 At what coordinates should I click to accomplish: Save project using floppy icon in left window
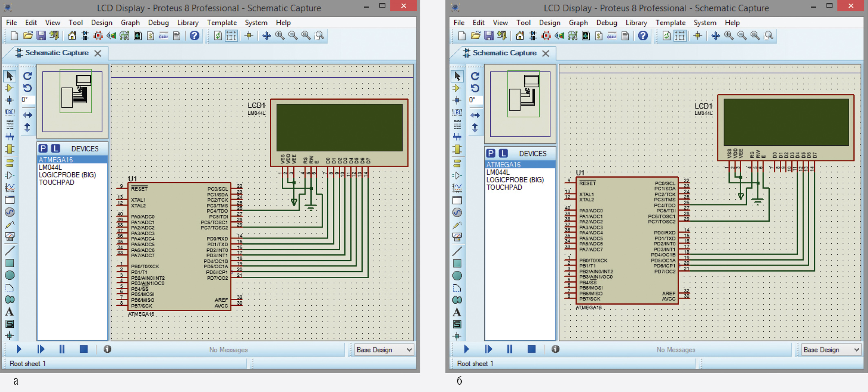[x=41, y=36]
